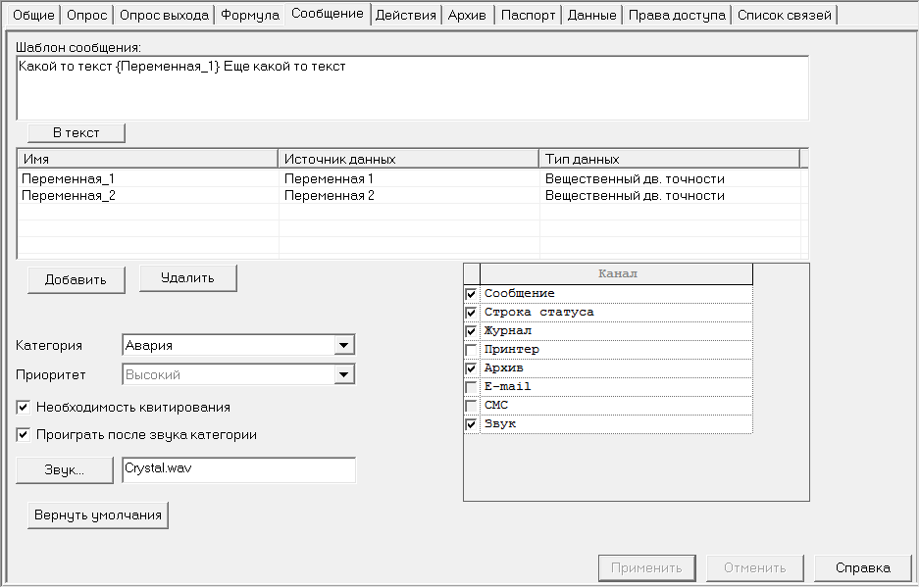Open the Опрос tab
The width and height of the screenshot is (920, 588).
87,16
